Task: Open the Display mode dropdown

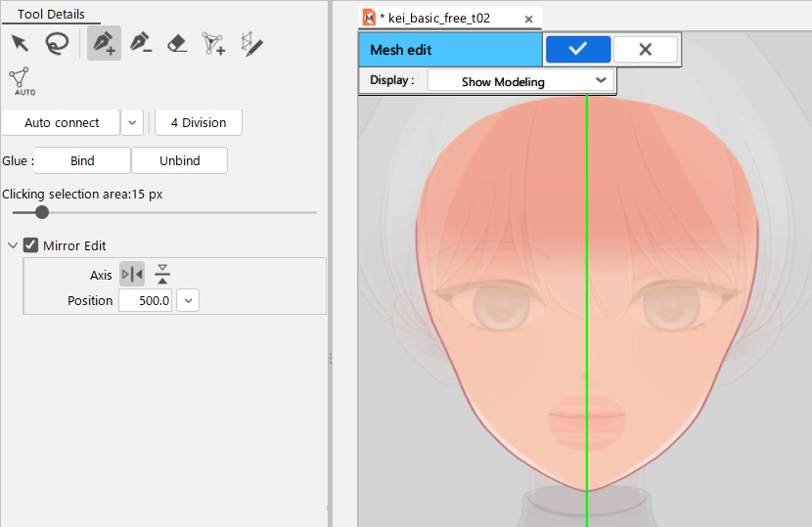Action: 520,81
